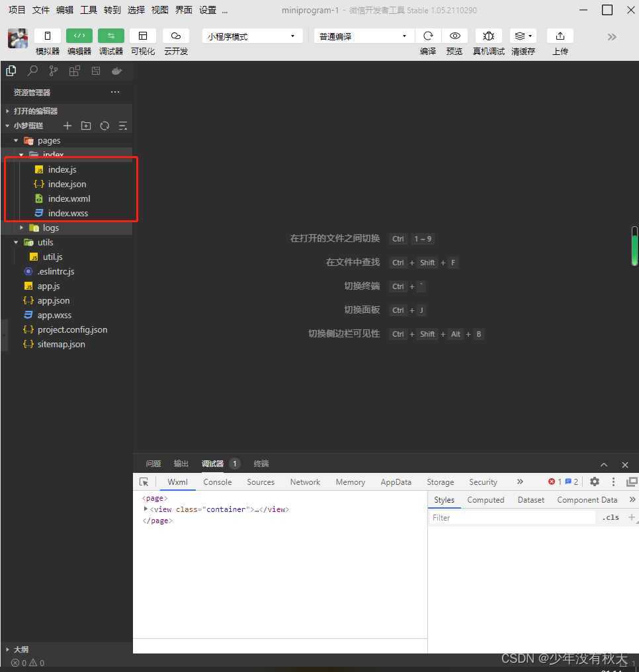This screenshot has width=639, height=672.
Task: Open the 文件 menu
Action: pyautogui.click(x=41, y=10)
